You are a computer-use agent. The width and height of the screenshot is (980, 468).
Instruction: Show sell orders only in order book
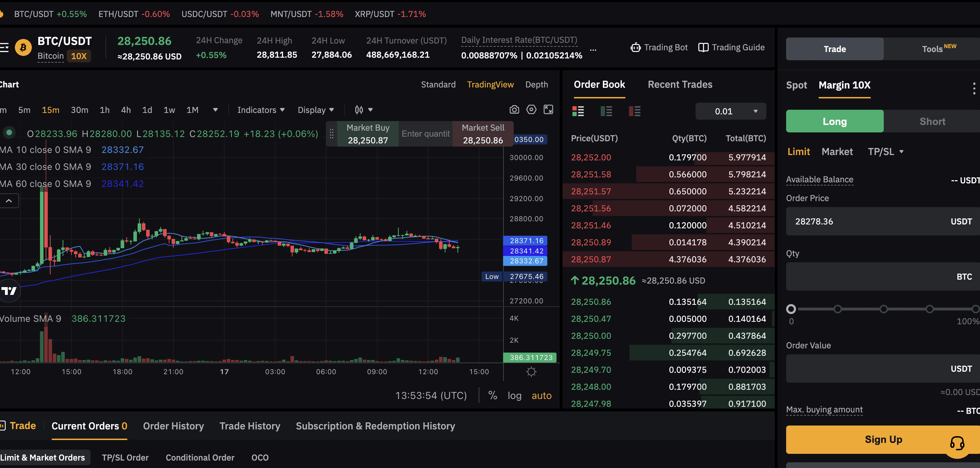click(x=635, y=111)
